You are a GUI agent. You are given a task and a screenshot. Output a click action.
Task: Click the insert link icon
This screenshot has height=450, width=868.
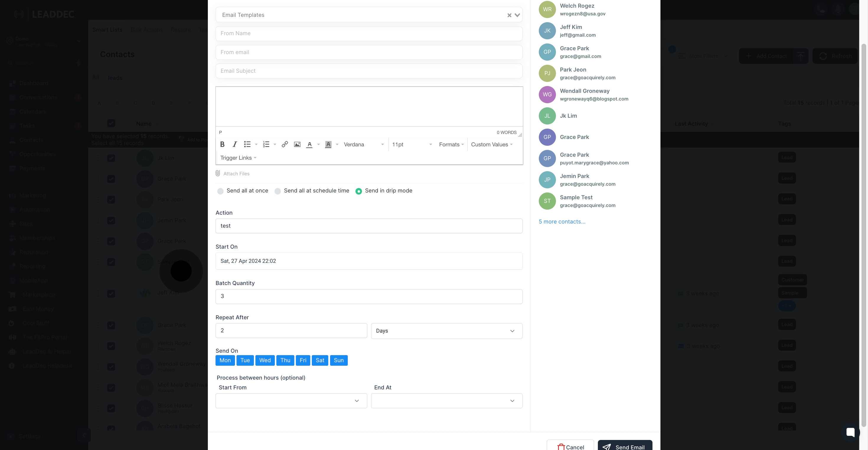coord(285,144)
